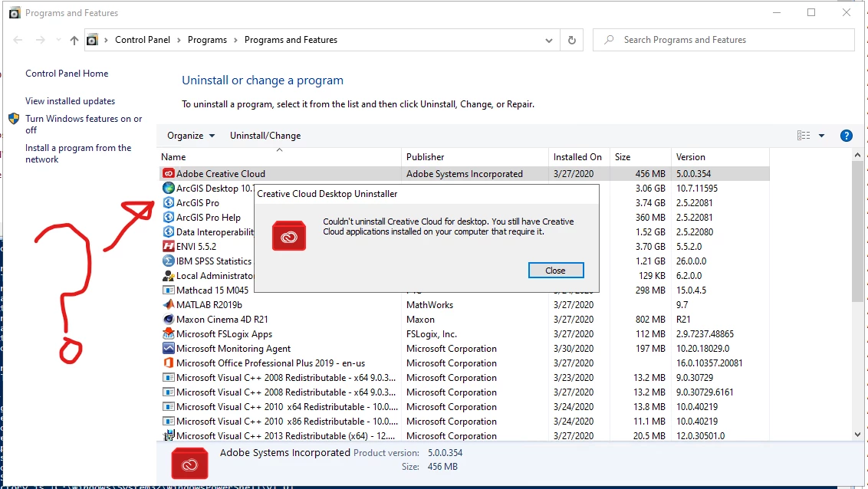This screenshot has height=489, width=868.
Task: Click the Data Interoperability row icon
Action: click(x=168, y=231)
